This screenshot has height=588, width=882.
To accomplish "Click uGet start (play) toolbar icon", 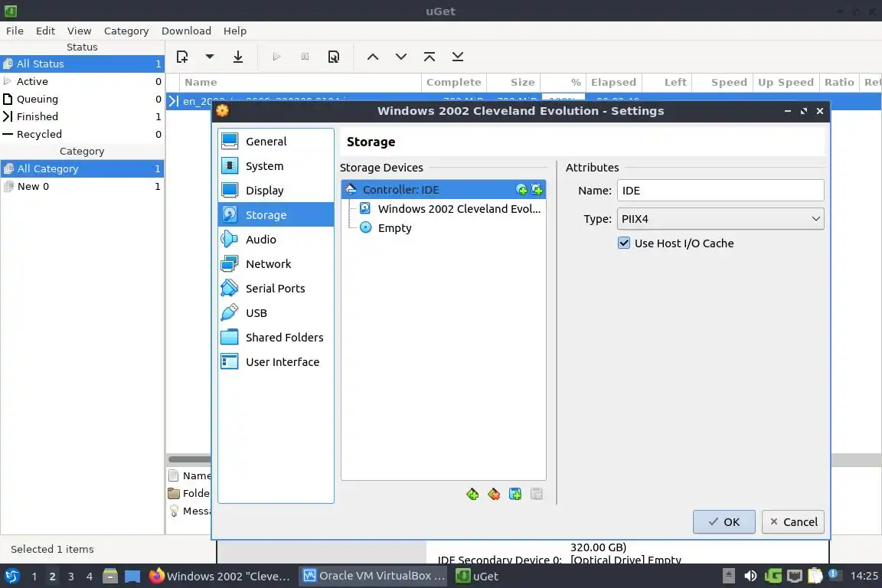I will [x=276, y=56].
